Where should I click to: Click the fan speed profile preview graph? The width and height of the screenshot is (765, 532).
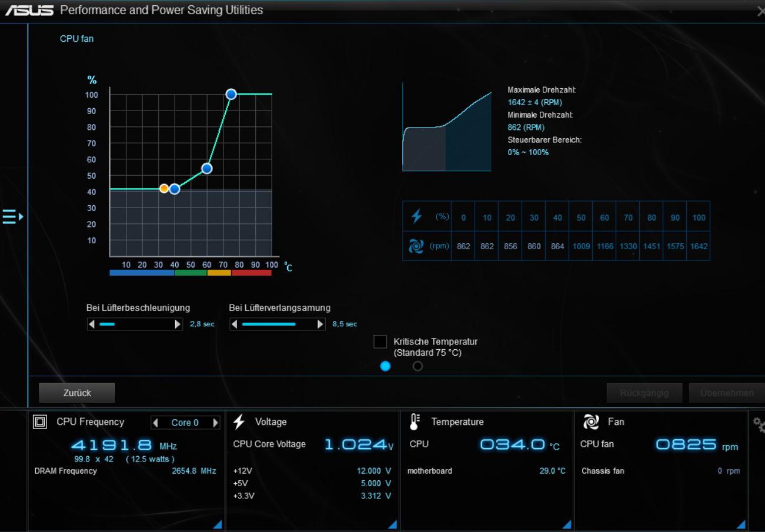(447, 127)
